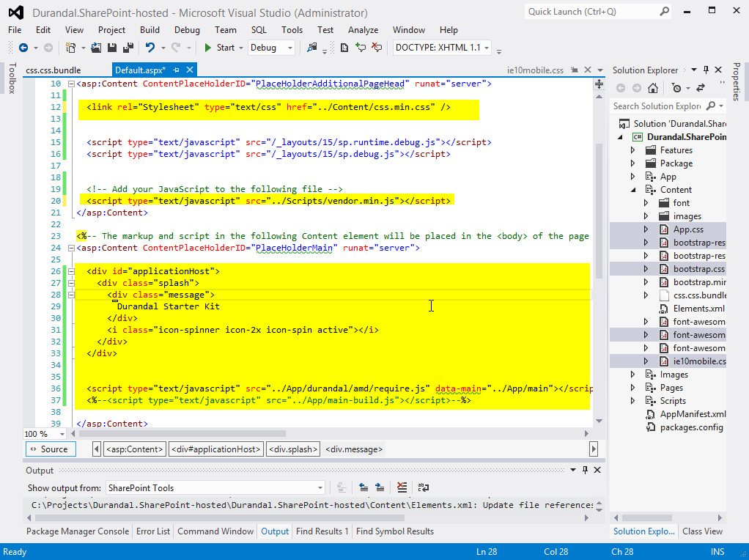Viewport: 749px width, 560px height.
Task: Toggle auto-hide pin for Solution Explorer
Action: [x=706, y=70]
